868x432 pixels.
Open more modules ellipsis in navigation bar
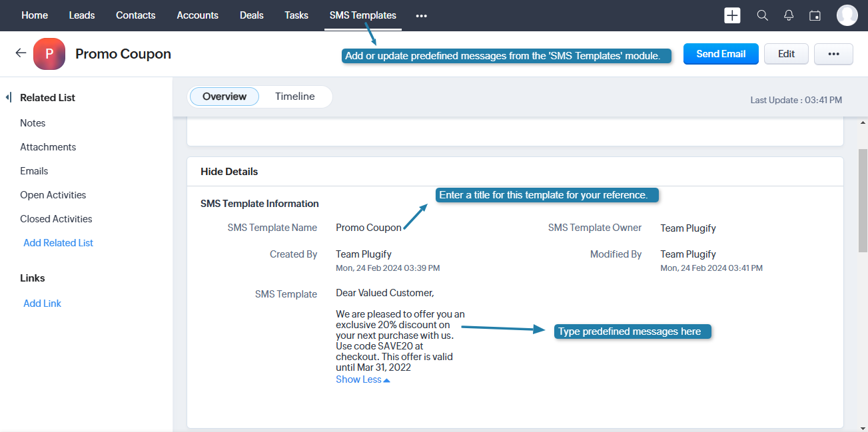(421, 16)
